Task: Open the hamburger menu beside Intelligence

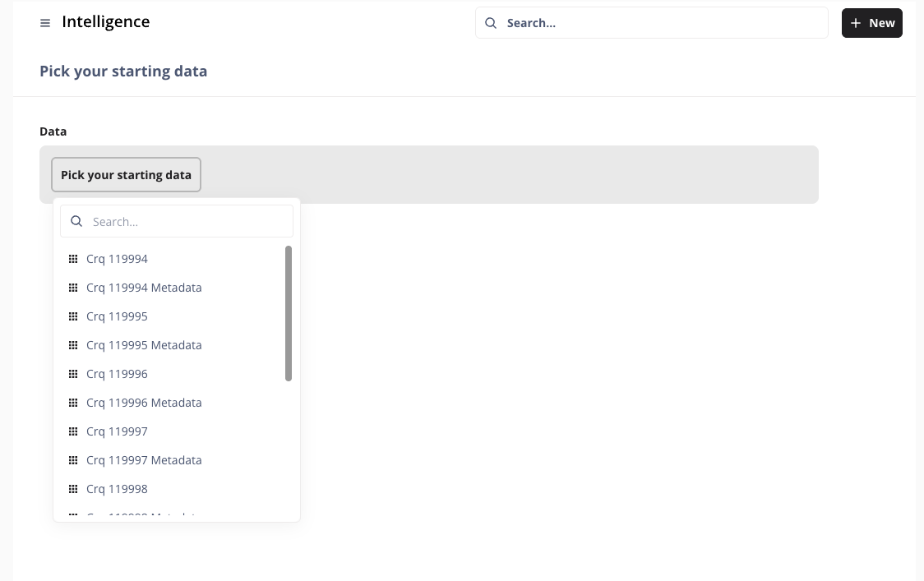Action: pos(45,23)
